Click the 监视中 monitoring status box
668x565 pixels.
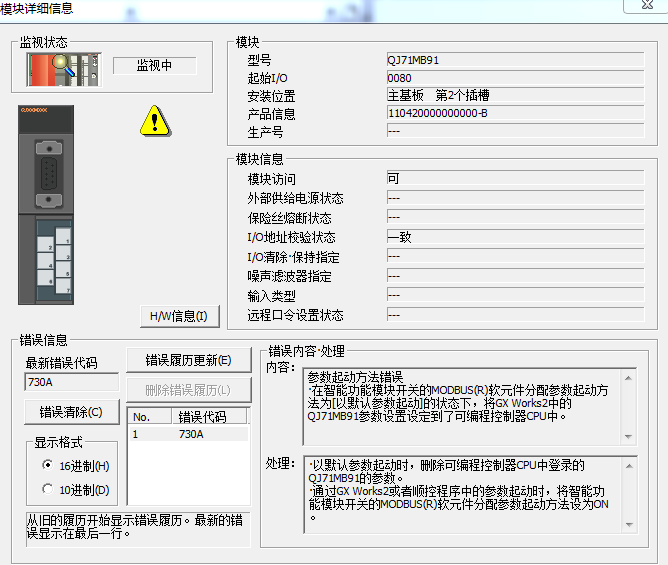click(x=154, y=66)
